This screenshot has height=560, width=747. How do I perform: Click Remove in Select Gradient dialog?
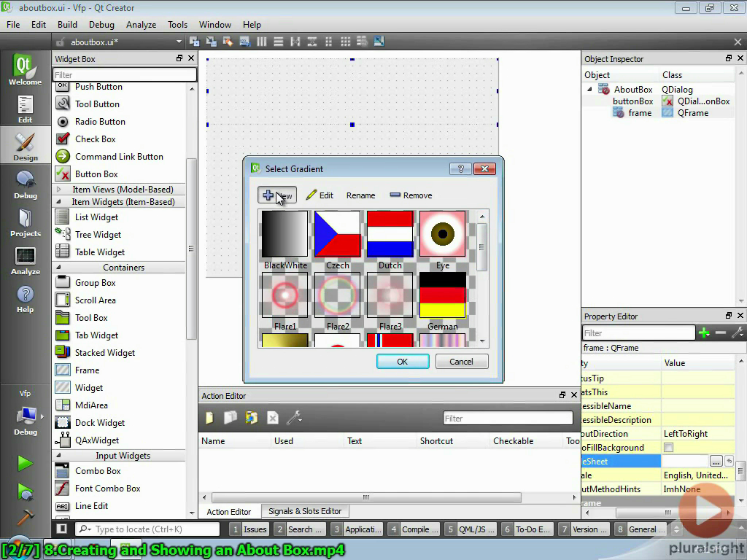pos(411,195)
